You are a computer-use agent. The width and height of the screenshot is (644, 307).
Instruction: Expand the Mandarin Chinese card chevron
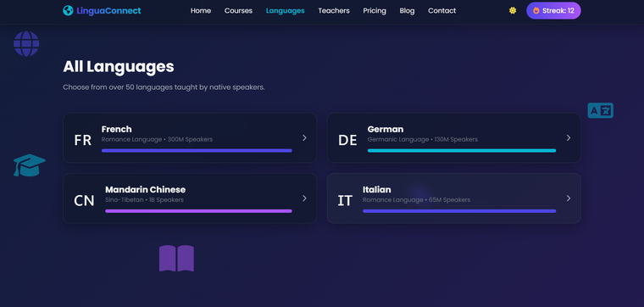coord(304,198)
